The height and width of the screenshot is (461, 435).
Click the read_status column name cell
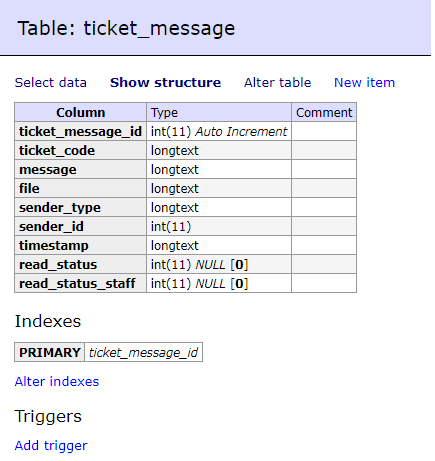click(x=80, y=264)
